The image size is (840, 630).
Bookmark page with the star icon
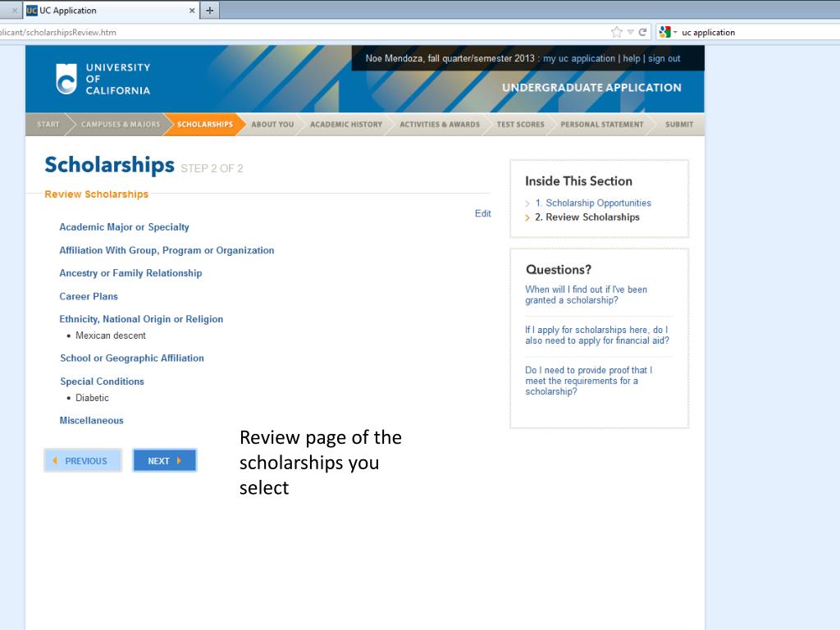tap(617, 32)
